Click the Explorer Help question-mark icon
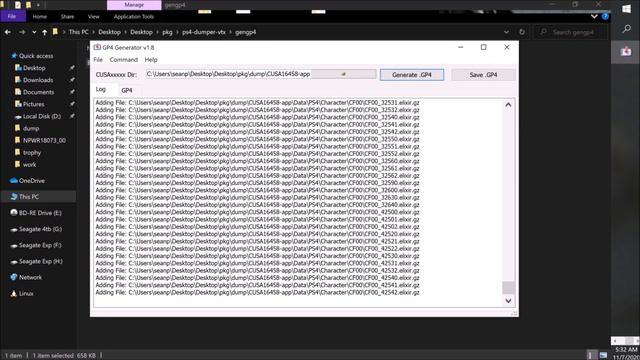Image resolution: width=640 pixels, height=360 pixels. click(605, 16)
